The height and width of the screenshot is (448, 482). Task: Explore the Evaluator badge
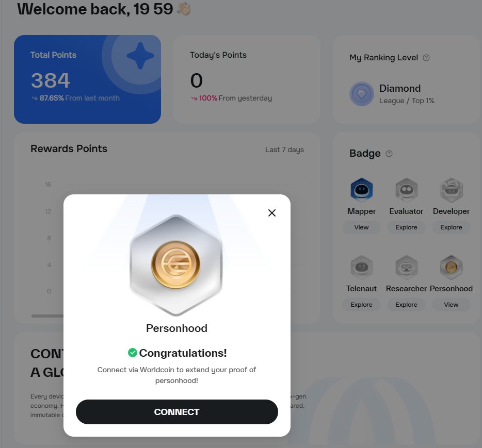(x=406, y=227)
